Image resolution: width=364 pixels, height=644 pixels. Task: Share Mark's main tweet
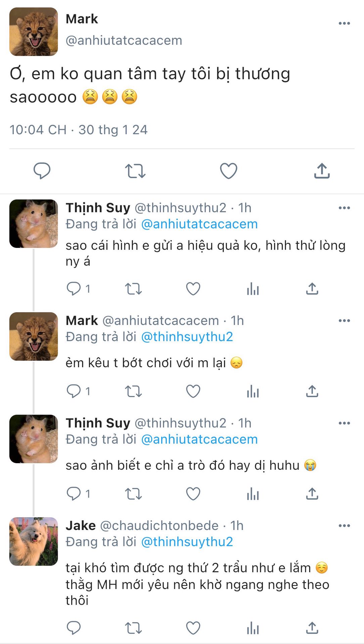tap(322, 171)
